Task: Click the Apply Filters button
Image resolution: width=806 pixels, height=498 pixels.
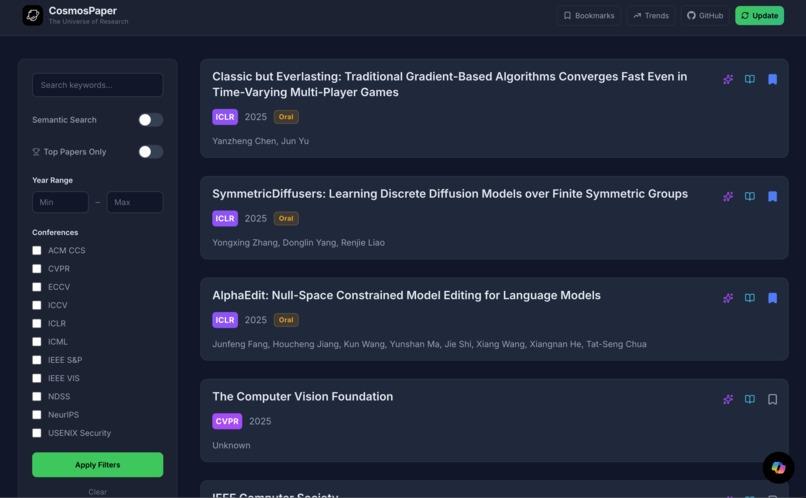Action: (98, 465)
